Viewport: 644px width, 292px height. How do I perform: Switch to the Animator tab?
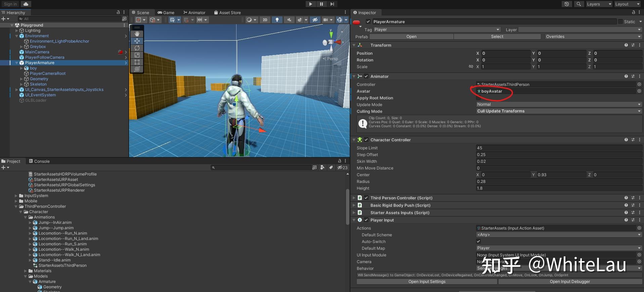pos(194,13)
